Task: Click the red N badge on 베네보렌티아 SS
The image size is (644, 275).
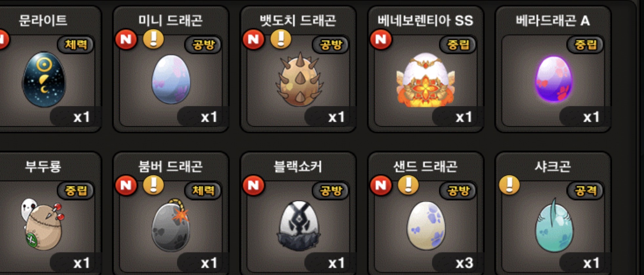Action: (x=381, y=39)
